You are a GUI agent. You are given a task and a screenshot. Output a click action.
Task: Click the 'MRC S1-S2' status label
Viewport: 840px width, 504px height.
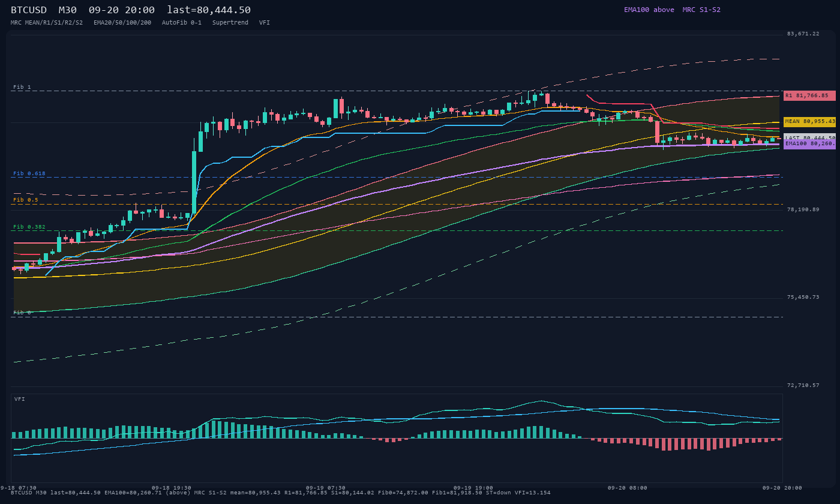click(x=701, y=10)
